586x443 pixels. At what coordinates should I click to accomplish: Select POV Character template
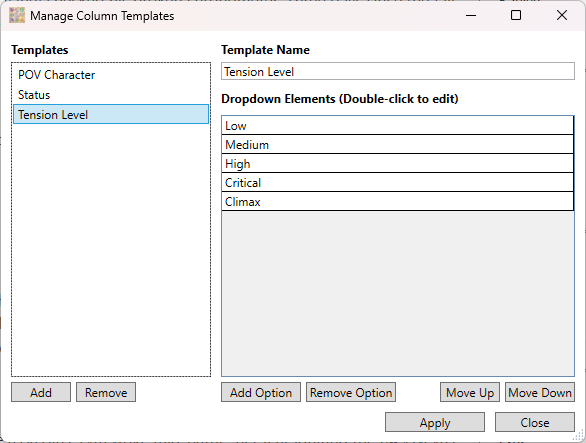[x=111, y=75]
